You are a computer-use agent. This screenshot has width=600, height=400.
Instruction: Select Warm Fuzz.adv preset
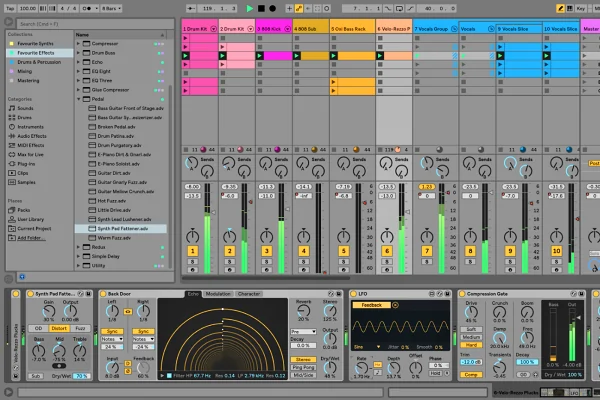point(121,238)
